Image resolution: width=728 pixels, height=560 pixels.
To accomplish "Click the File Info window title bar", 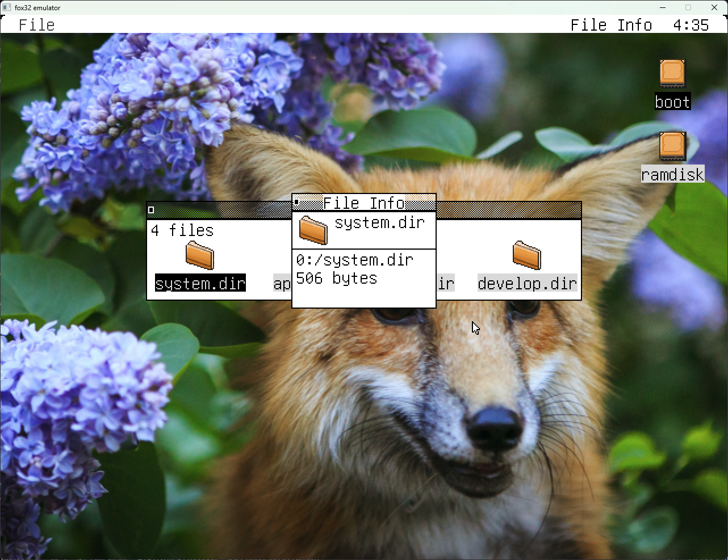I will pyautogui.click(x=363, y=203).
